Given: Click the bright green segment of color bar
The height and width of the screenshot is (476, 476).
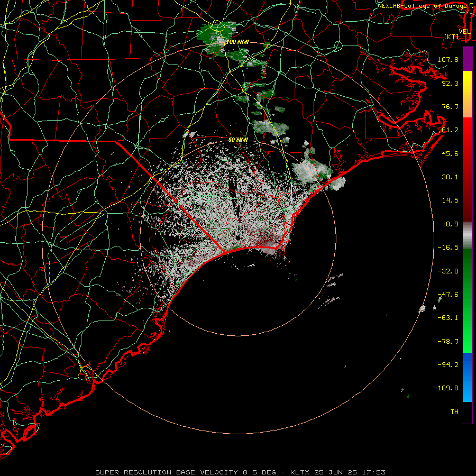Looking at the screenshot, I should [467, 300].
